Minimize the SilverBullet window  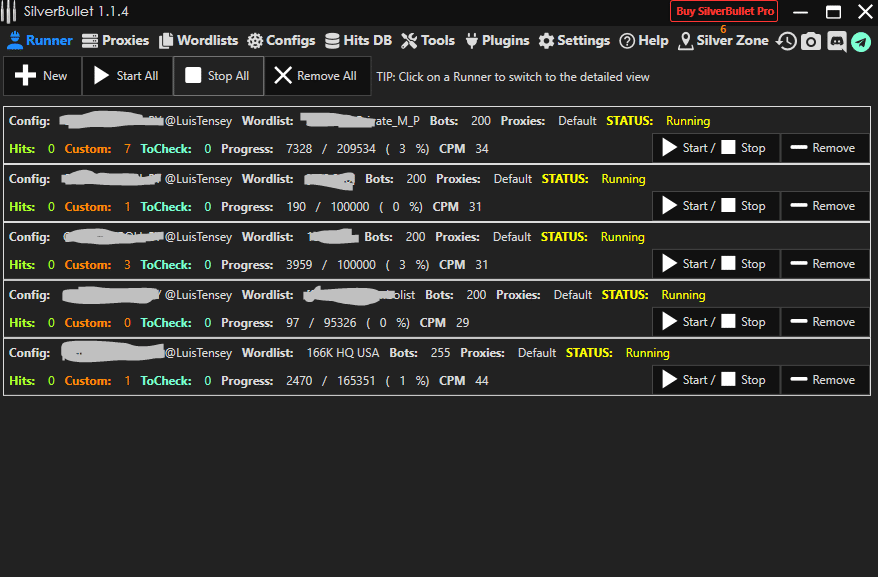point(800,12)
